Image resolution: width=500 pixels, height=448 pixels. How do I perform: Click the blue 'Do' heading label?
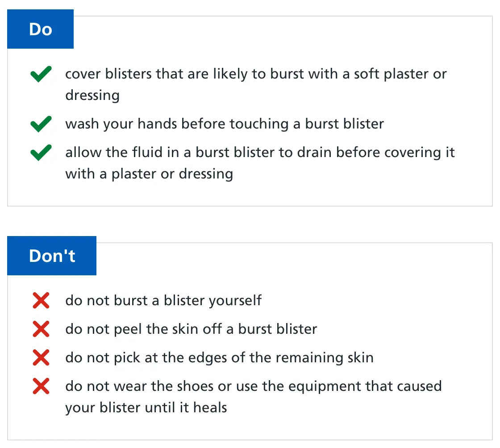(40, 29)
